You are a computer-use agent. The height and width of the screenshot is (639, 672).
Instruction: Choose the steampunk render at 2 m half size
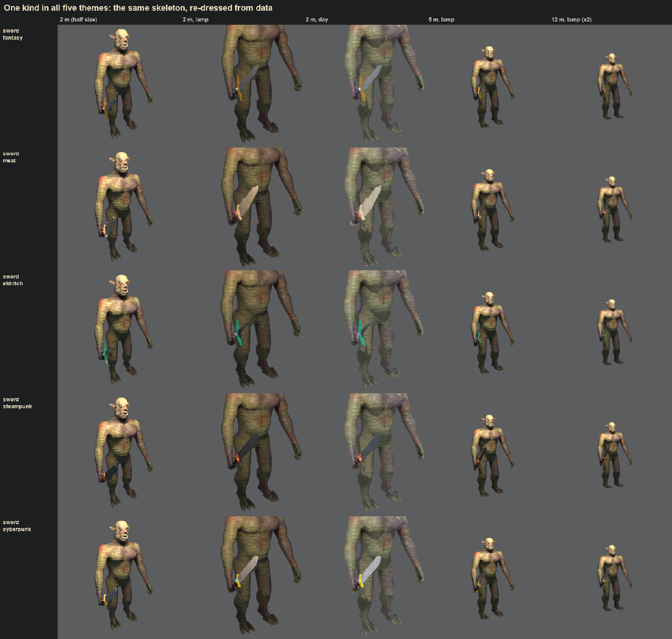[119, 455]
